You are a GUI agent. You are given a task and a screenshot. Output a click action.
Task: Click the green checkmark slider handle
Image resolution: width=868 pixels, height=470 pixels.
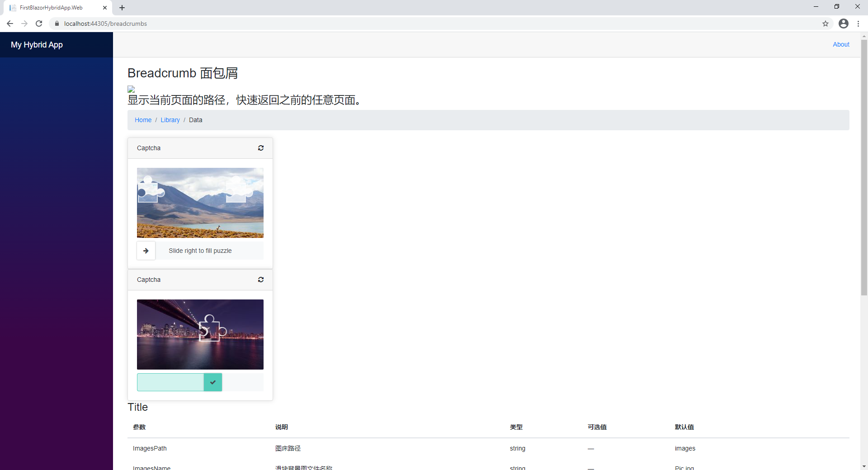(213, 382)
